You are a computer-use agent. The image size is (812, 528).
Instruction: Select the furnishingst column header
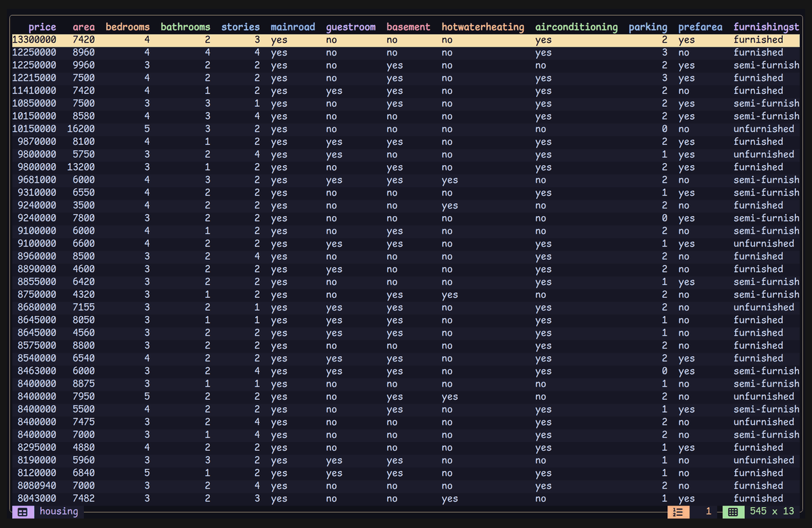point(767,27)
